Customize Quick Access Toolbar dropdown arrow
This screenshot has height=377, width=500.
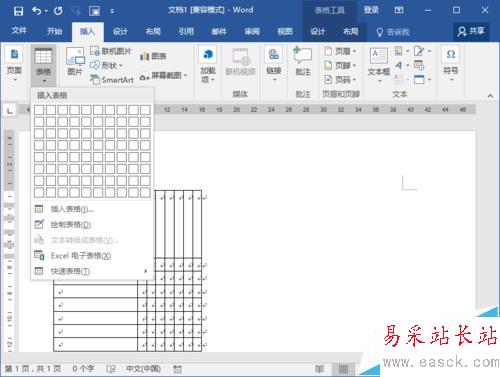[x=112, y=11]
